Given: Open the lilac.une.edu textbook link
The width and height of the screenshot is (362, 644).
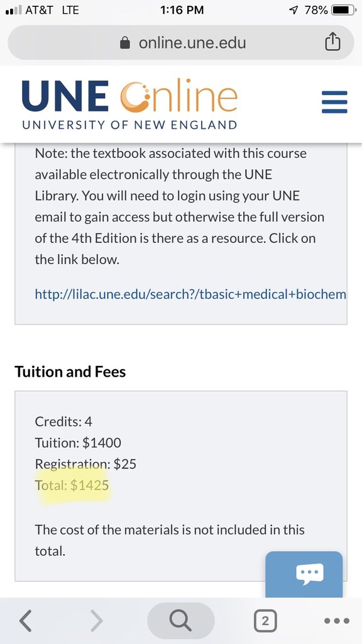Looking at the screenshot, I should point(190,294).
